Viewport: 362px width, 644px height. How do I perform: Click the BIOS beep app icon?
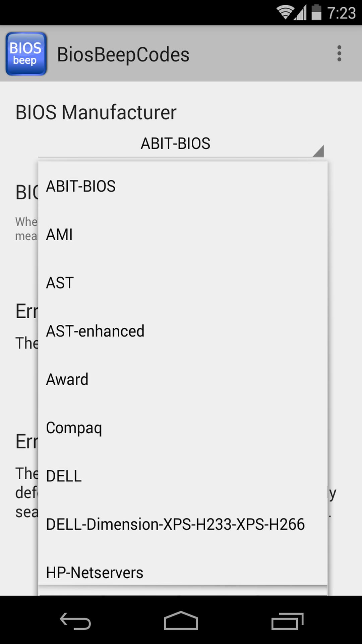click(x=26, y=53)
